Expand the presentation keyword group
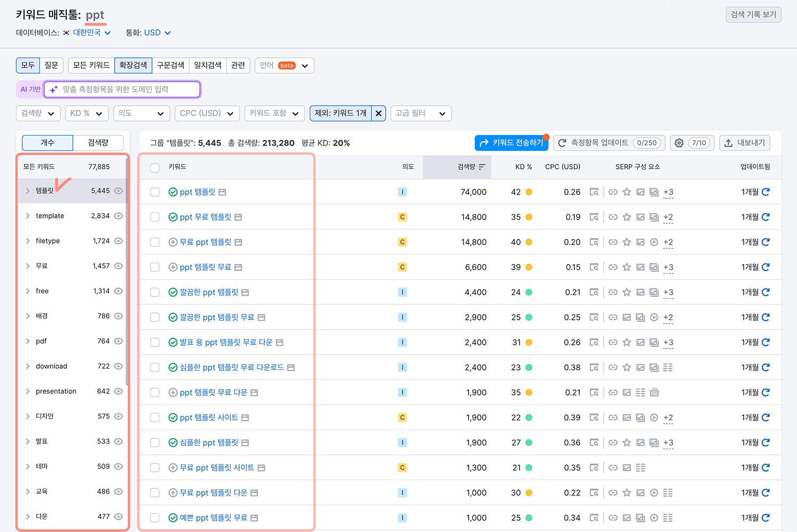Image resolution: width=797 pixels, height=532 pixels. [28, 391]
